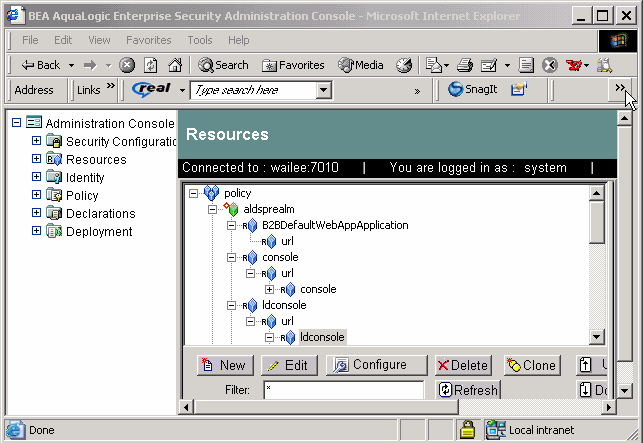Select the Declarations icon in left tree
The width and height of the screenshot is (643, 443).
point(54,213)
